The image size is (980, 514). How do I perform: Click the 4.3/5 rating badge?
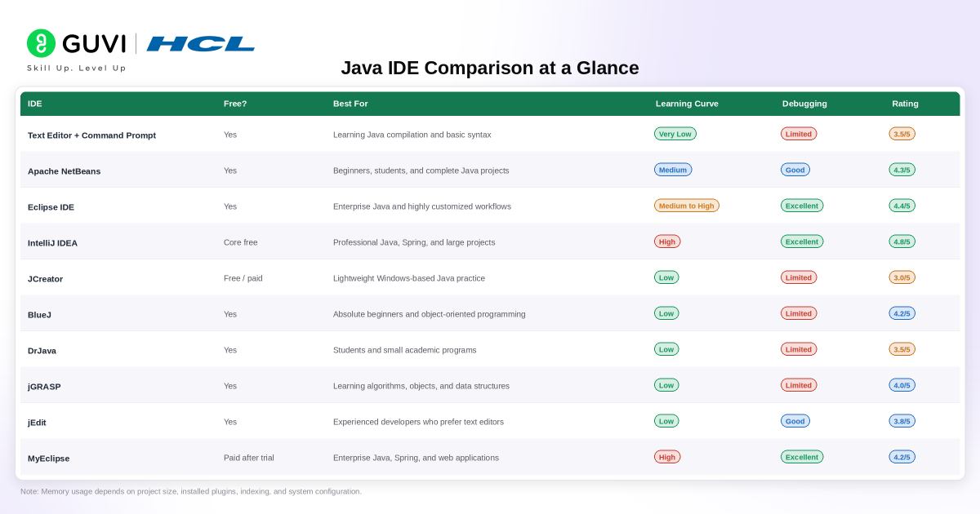902,170
